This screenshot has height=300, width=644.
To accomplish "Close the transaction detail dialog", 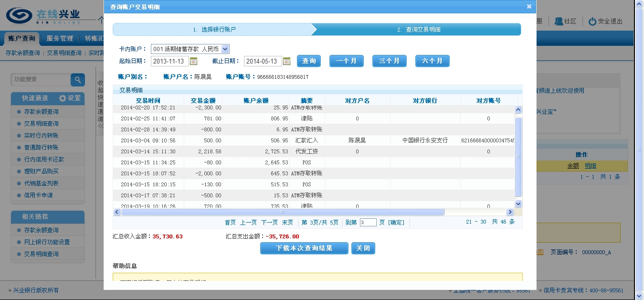I will click(529, 7).
